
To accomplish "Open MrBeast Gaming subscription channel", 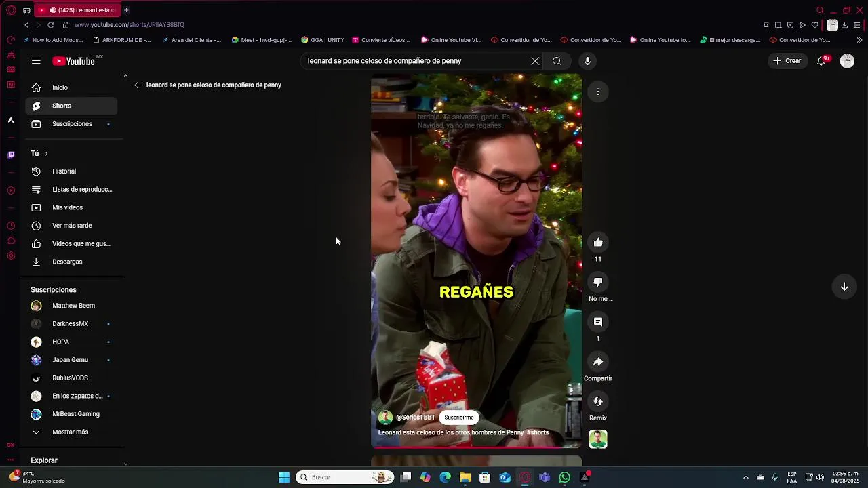I will pos(71,414).
